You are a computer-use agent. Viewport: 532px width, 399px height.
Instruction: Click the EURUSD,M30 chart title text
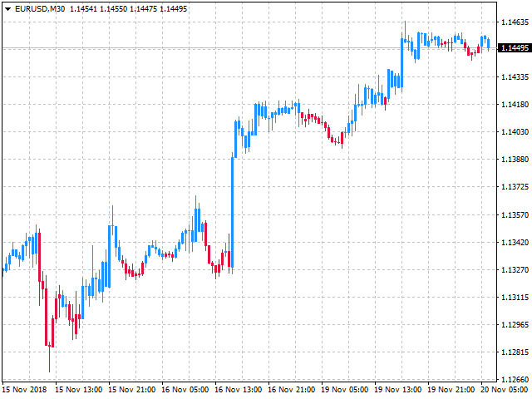(x=40, y=8)
